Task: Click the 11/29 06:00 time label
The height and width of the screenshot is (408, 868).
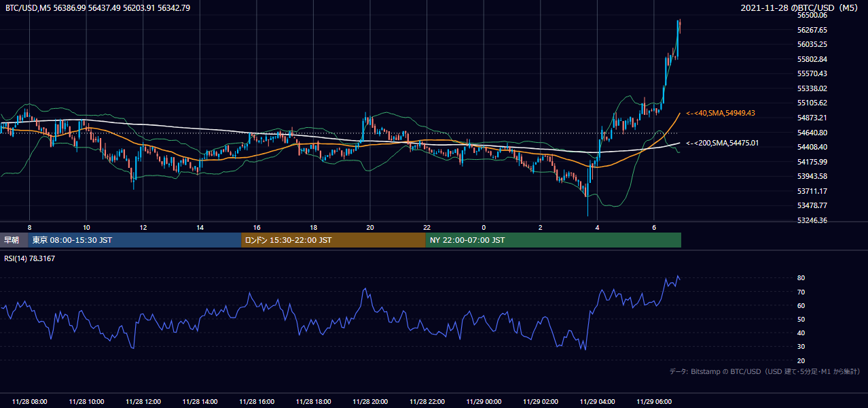Action: (654, 402)
